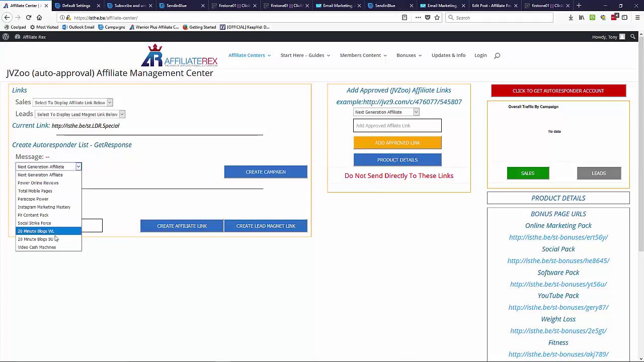
Task: Expand the Bonuses nav menu
Action: tap(409, 55)
